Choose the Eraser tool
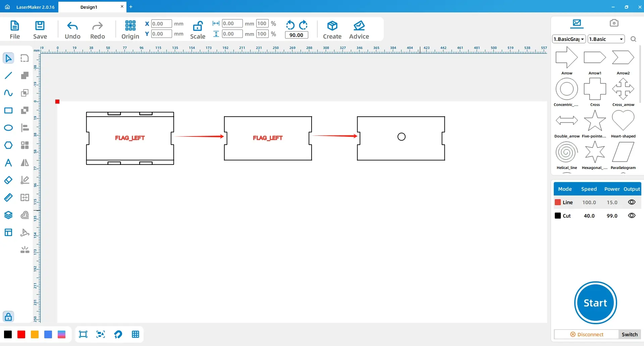 pos(8,180)
